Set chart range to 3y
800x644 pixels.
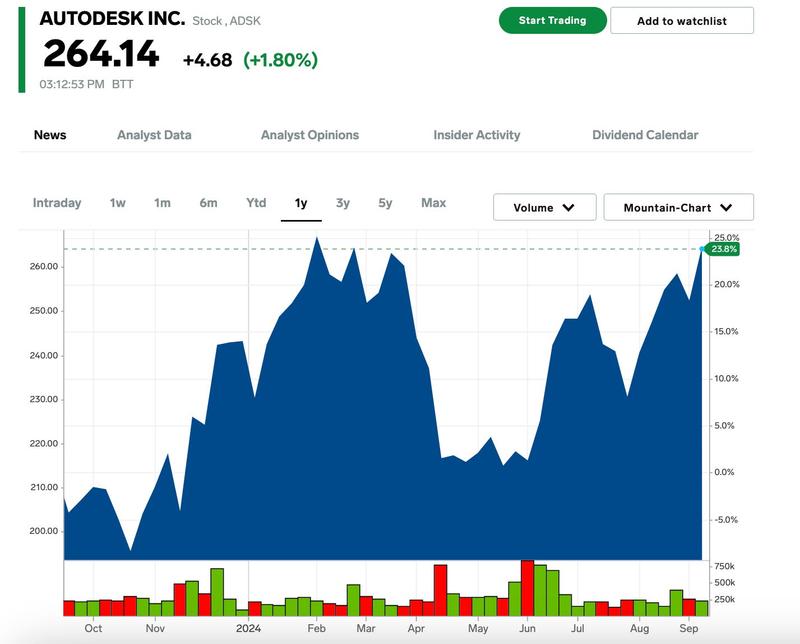tap(343, 203)
